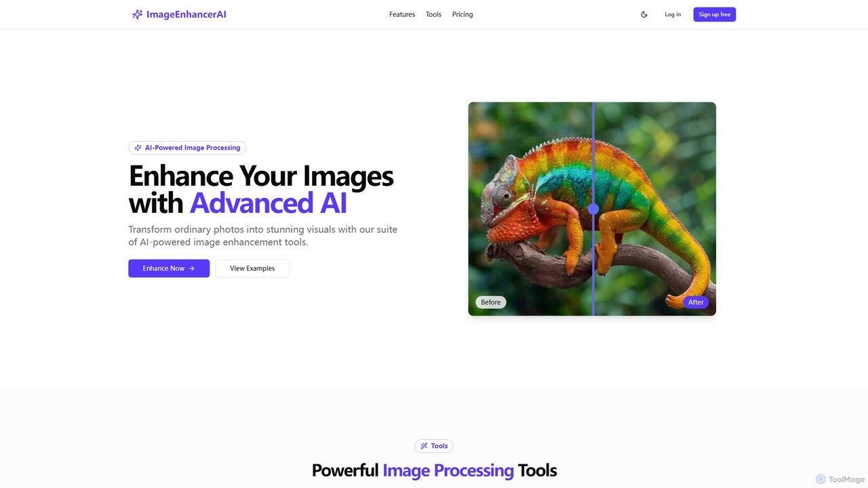The image size is (868, 488).
Task: Click the Tools section badge
Action: coord(434,446)
